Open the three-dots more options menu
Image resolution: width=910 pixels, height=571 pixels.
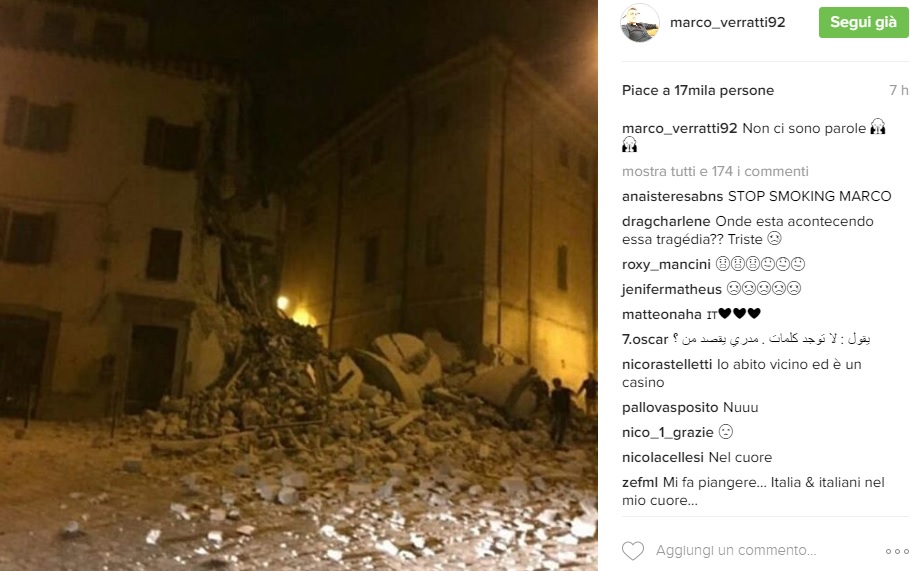897,551
